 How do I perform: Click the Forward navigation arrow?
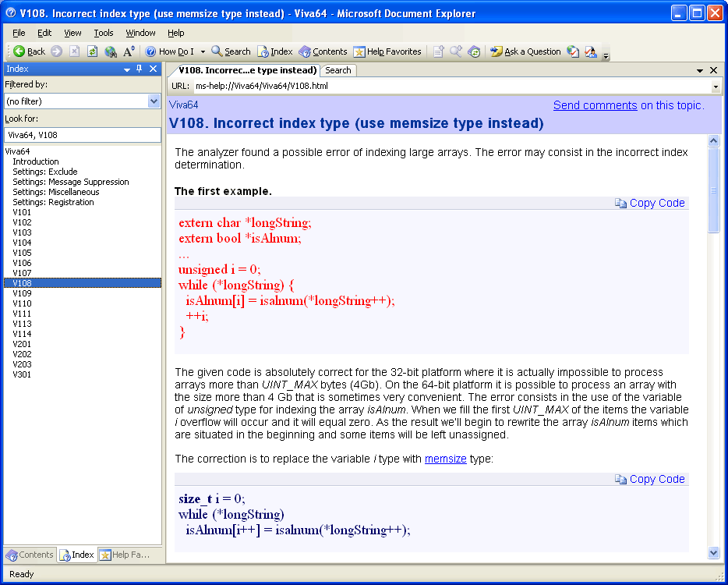click(57, 51)
